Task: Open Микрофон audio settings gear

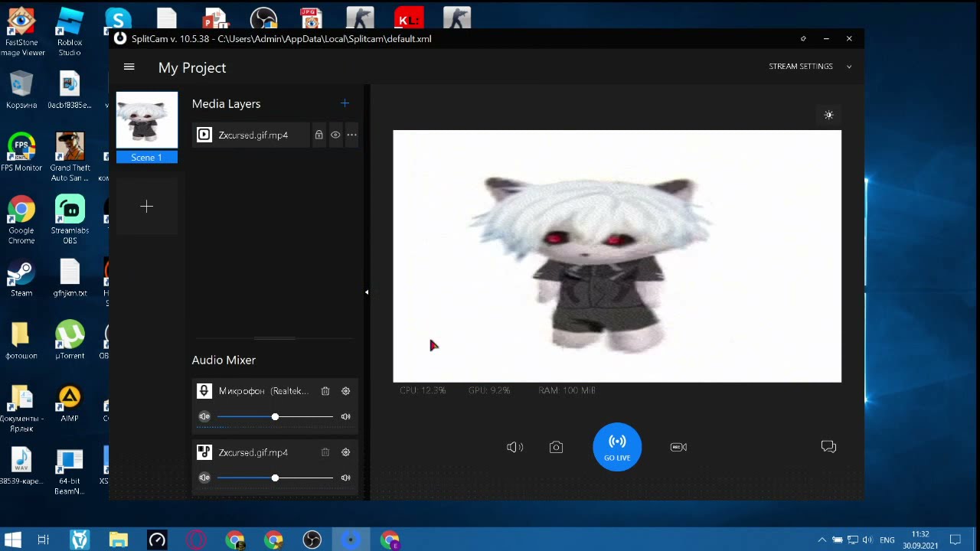Action: [345, 391]
